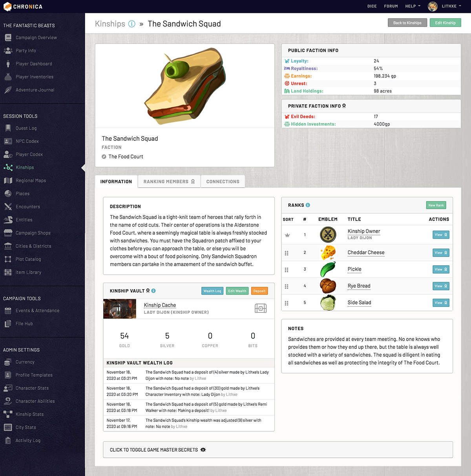Image resolution: width=471 pixels, height=476 pixels.
Task: Switch to the Ranking Members tab
Action: (x=169, y=182)
